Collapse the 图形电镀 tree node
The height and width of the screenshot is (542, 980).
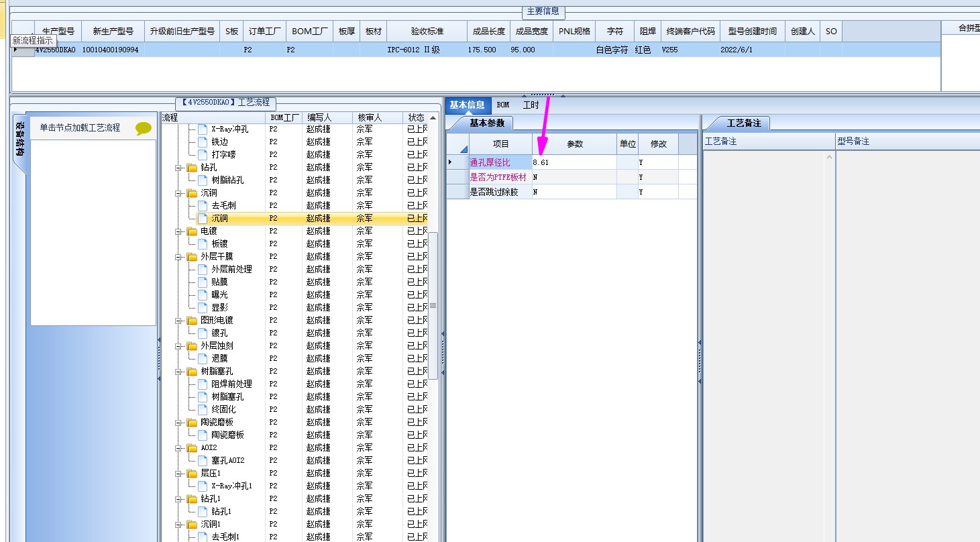coord(179,320)
